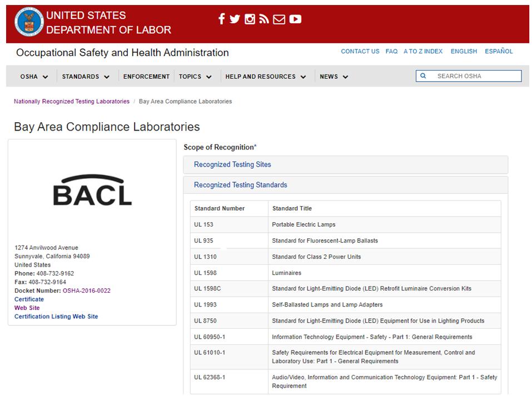Collapse the Recognized Testing Standards section
Screen dimensions: 532x411
point(345,185)
